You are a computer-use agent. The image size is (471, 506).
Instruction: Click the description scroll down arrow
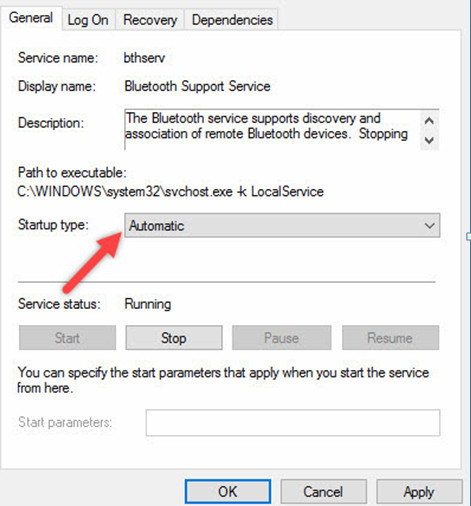pyautogui.click(x=429, y=140)
